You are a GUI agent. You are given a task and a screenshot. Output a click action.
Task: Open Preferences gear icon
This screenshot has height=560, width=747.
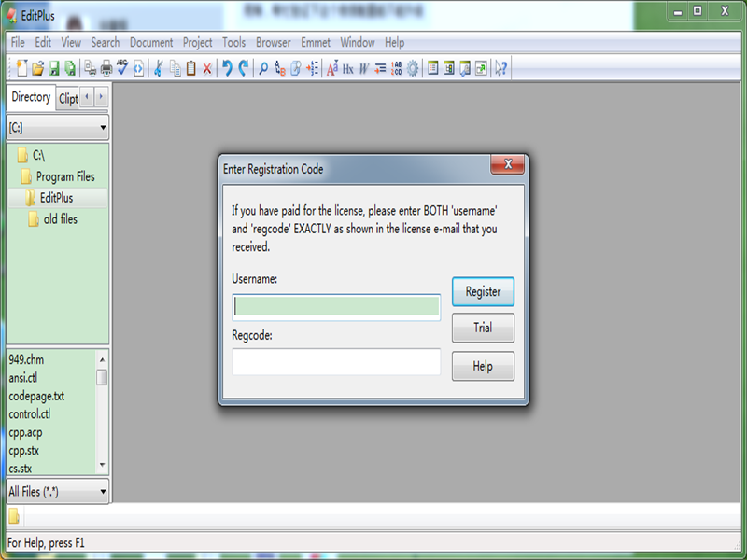tap(413, 68)
